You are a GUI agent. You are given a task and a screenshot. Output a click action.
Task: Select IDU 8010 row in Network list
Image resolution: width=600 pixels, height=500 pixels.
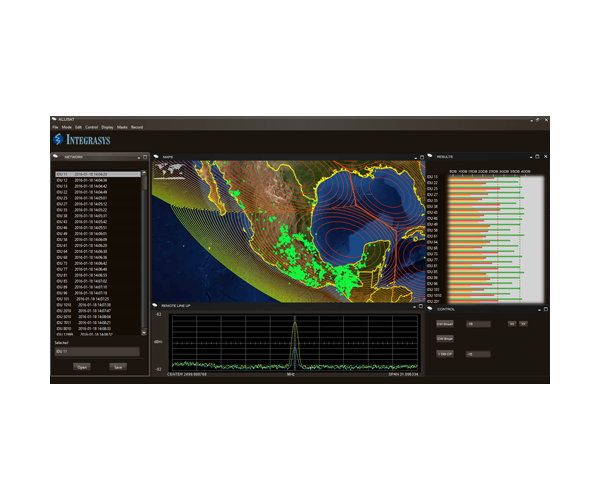click(98, 328)
